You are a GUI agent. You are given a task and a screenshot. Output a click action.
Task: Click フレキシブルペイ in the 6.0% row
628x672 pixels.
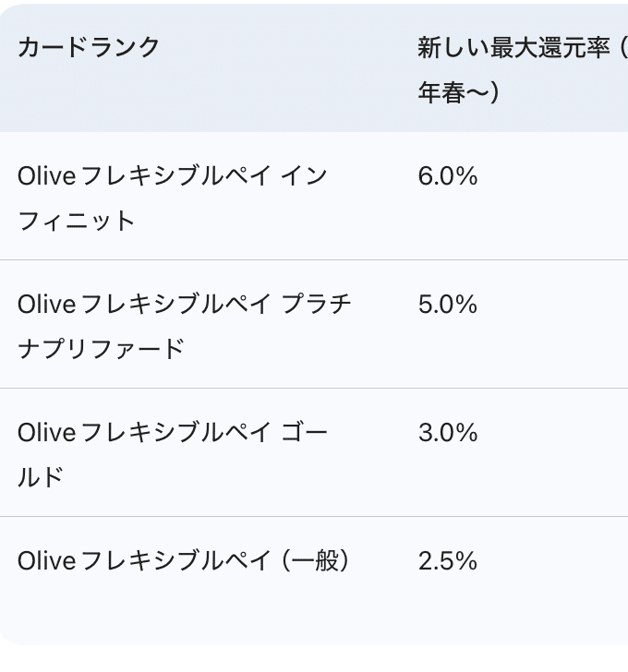175,176
